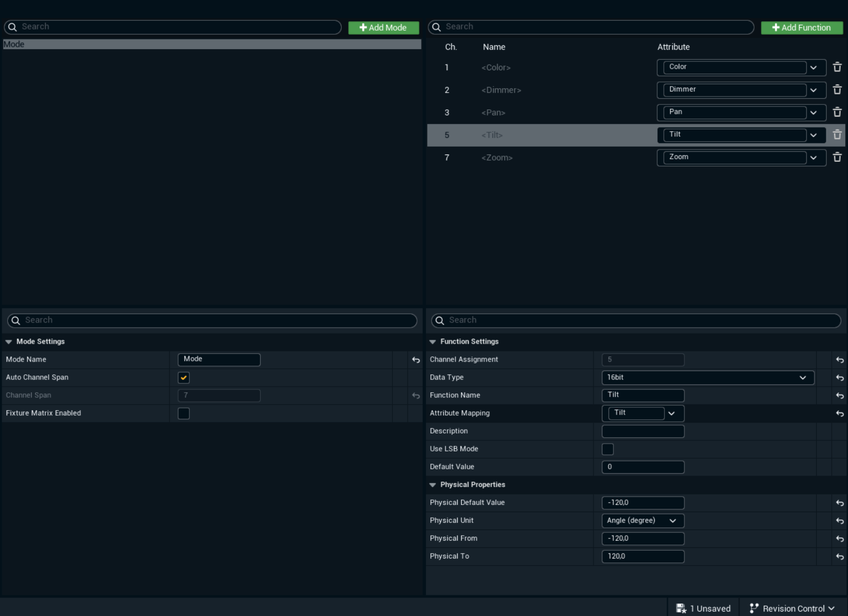Reset Physical To value arrow
This screenshot has width=848, height=616.
[839, 556]
